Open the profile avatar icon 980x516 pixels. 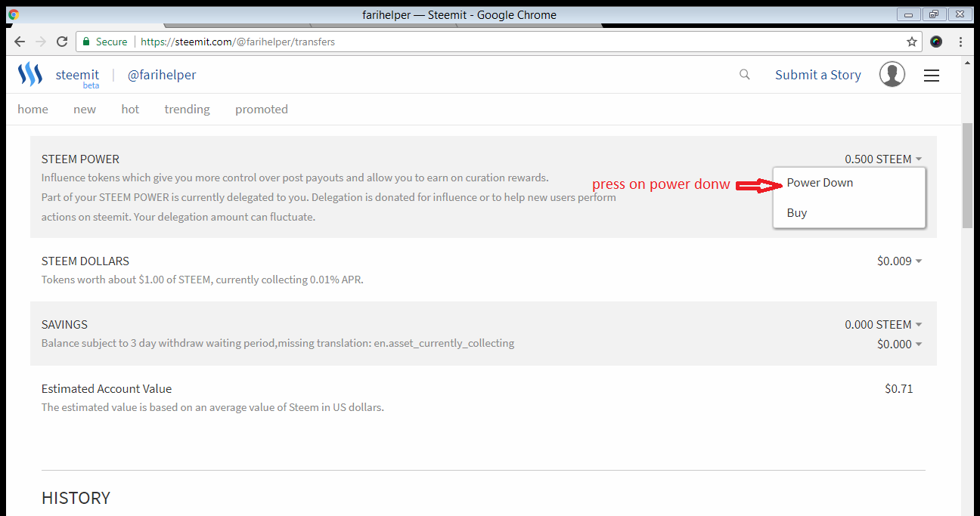click(x=892, y=74)
